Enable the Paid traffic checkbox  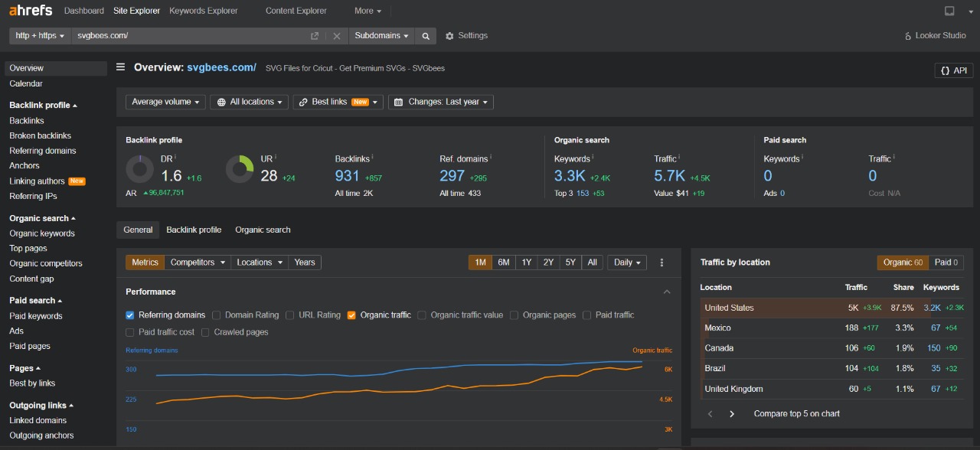coord(587,315)
